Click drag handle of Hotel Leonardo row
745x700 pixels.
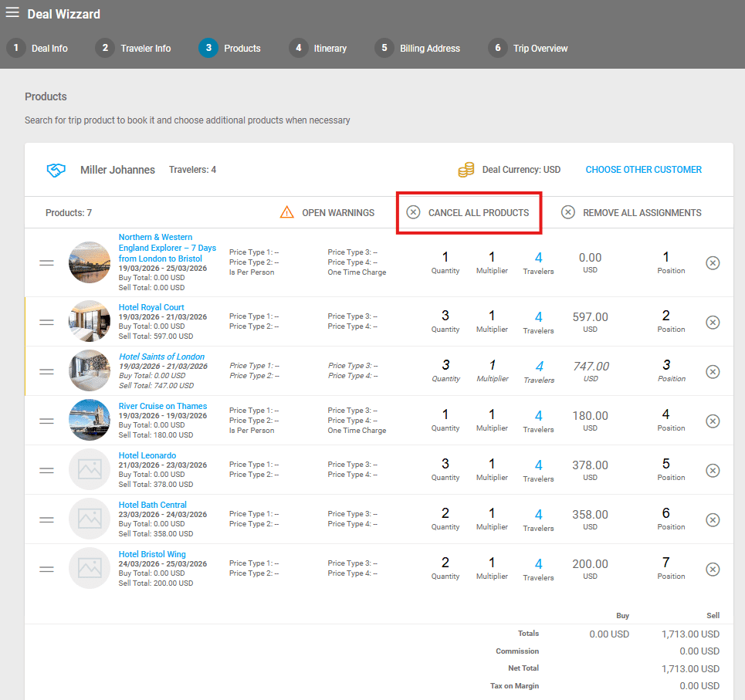[x=46, y=470]
